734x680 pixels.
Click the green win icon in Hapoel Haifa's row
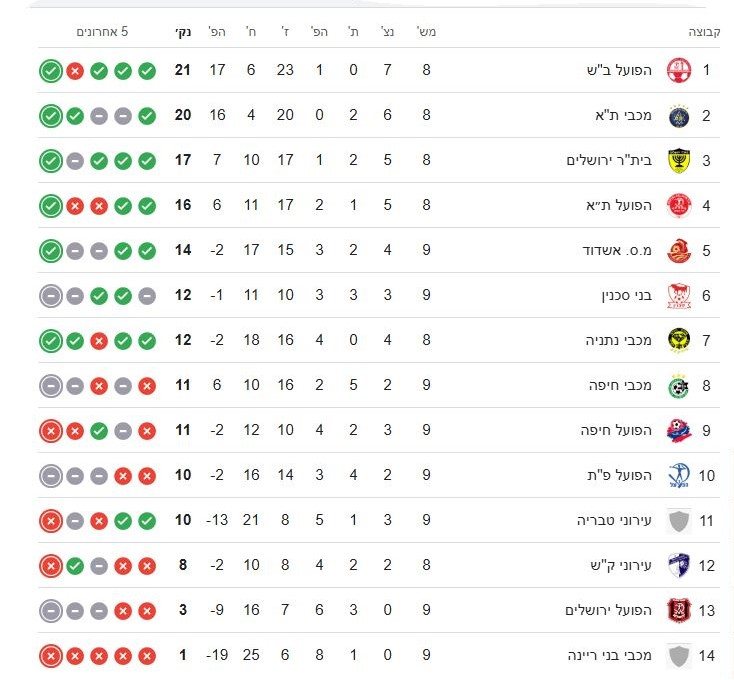[x=99, y=431]
